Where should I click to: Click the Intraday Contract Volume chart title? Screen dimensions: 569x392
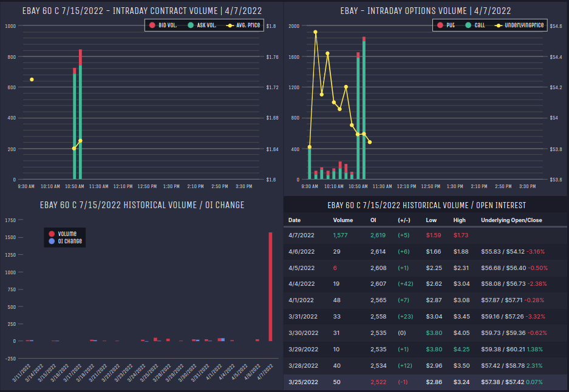[x=142, y=10]
